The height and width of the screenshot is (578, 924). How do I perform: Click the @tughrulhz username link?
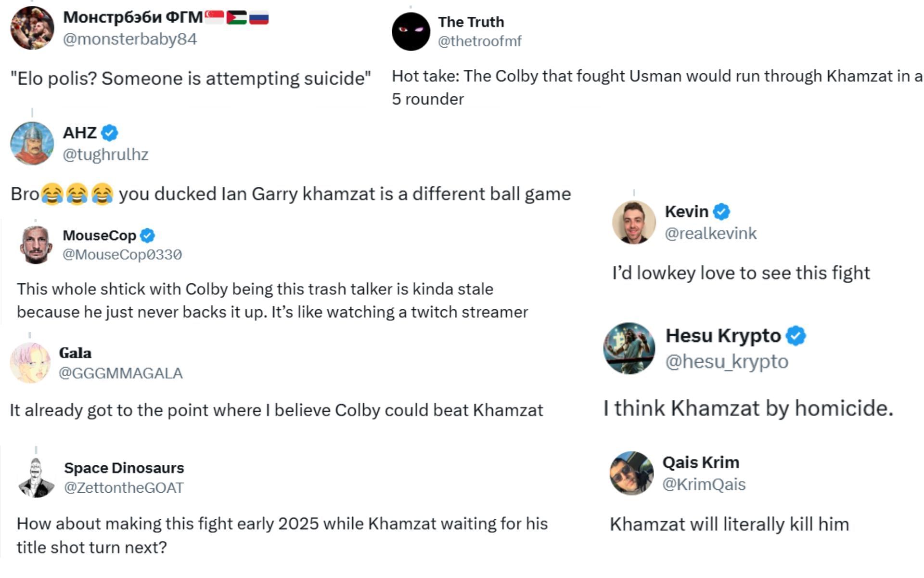(105, 155)
